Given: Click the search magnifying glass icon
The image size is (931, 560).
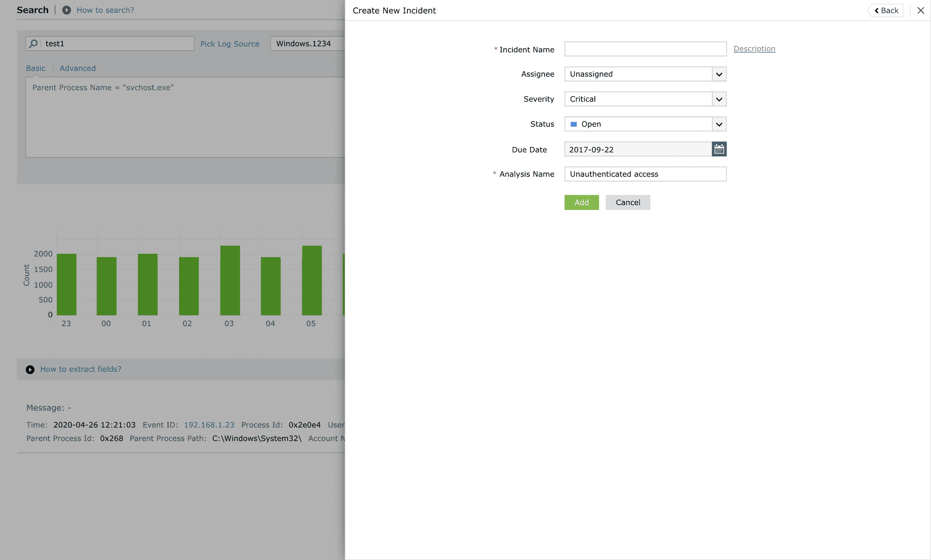Looking at the screenshot, I should [33, 43].
